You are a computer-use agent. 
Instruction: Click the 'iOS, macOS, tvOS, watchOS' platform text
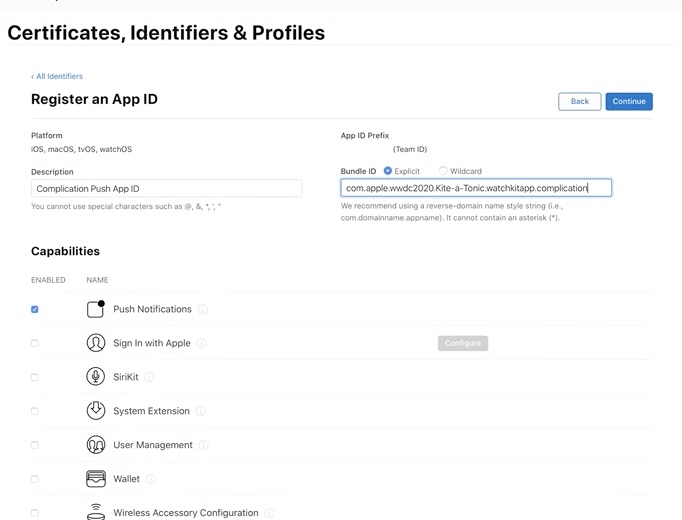[81, 149]
